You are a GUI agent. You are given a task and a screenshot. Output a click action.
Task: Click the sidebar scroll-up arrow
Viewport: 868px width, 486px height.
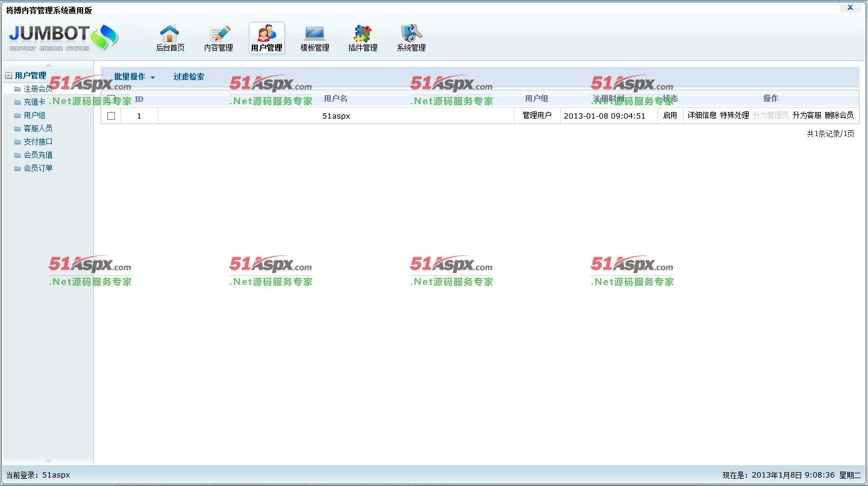[x=49, y=65]
